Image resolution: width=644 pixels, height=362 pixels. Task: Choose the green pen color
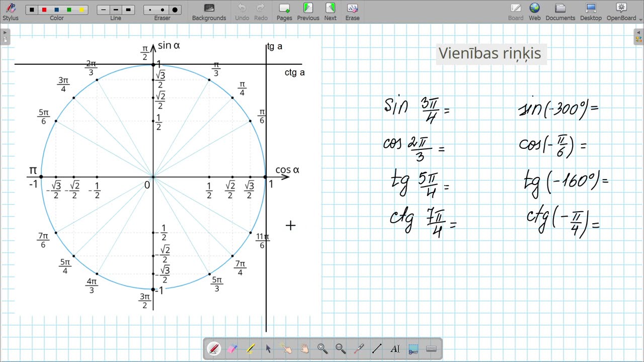(x=69, y=10)
